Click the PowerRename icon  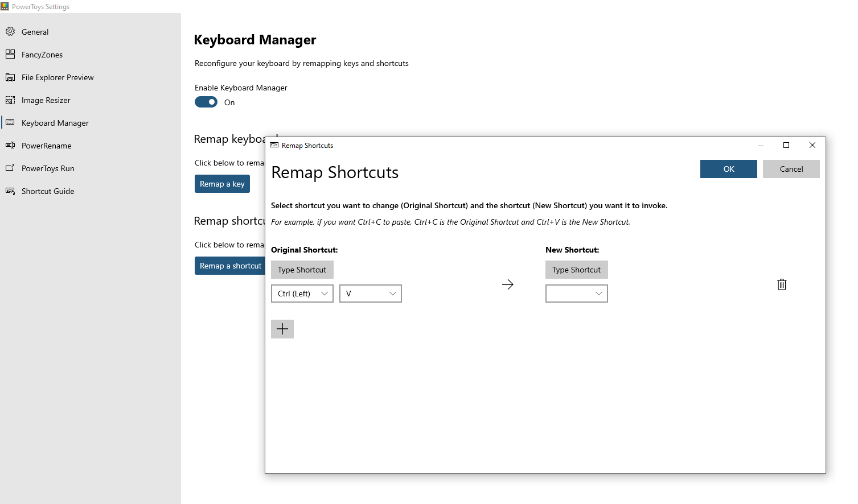coord(11,145)
